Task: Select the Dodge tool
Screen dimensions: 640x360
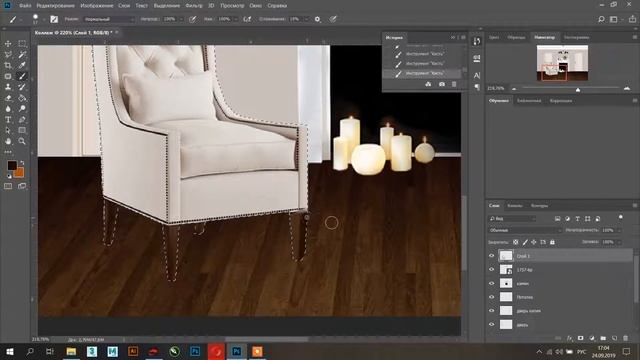Action: [x=22, y=109]
